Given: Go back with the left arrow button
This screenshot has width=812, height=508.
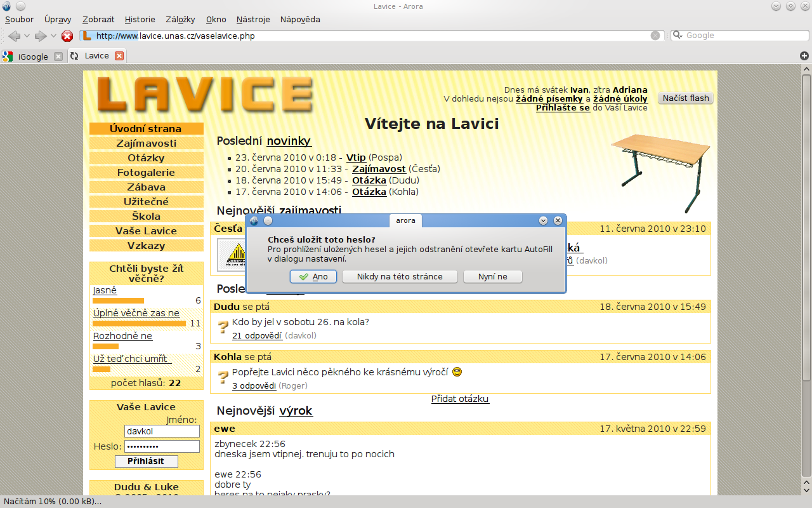Looking at the screenshot, I should [x=14, y=36].
